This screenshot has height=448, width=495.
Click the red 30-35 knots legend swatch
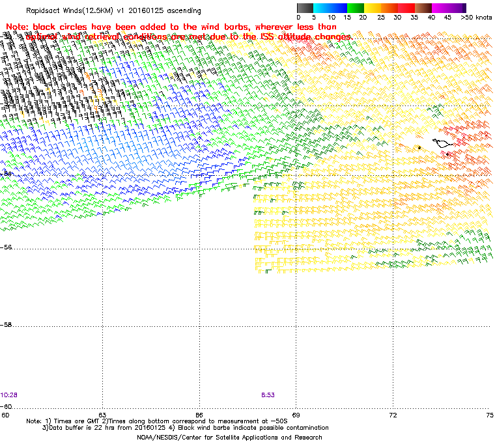click(406, 8)
